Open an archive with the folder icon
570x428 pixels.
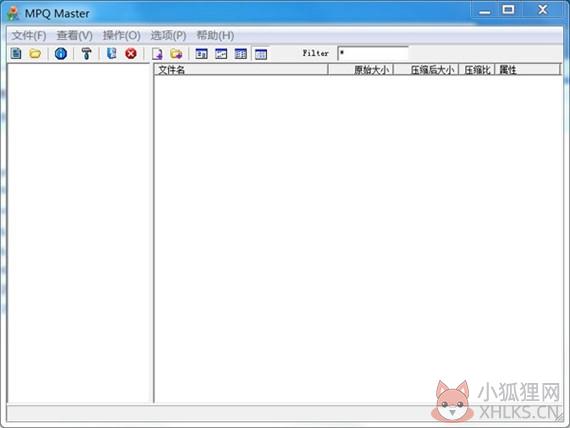pos(35,54)
